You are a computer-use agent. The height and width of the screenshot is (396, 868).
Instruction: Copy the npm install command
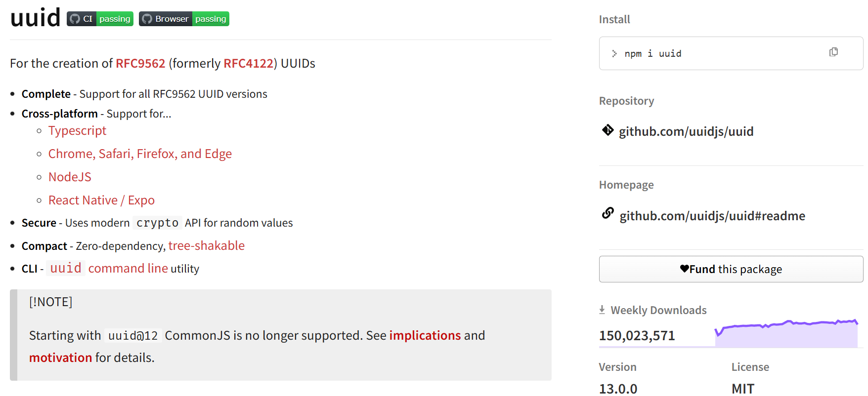(833, 52)
